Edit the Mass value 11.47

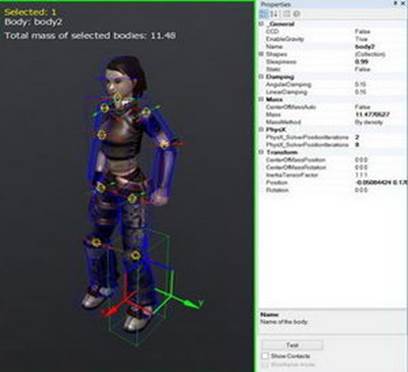372,115
